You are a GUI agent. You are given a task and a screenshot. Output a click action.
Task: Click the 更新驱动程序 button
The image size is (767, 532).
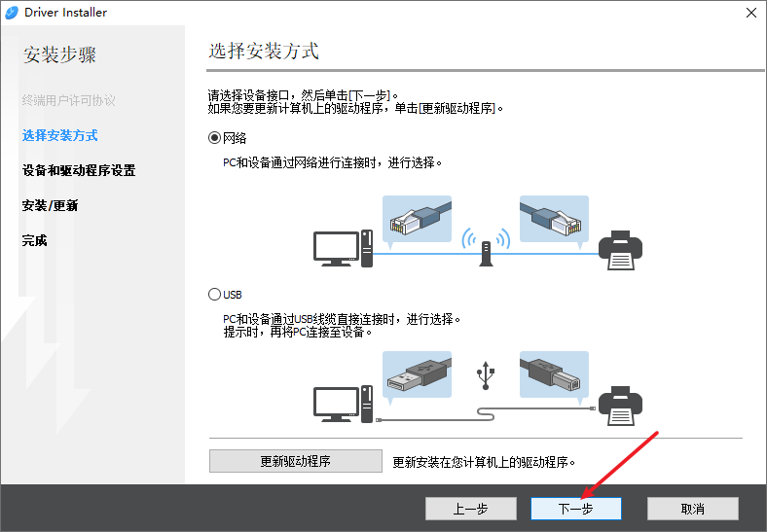coord(296,461)
